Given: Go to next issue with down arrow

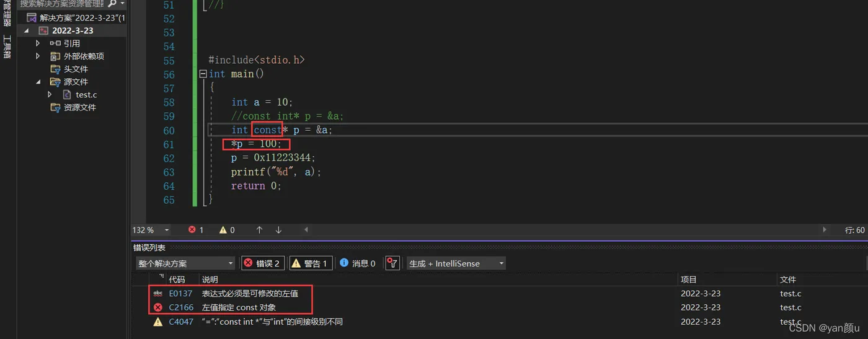Looking at the screenshot, I should (278, 230).
